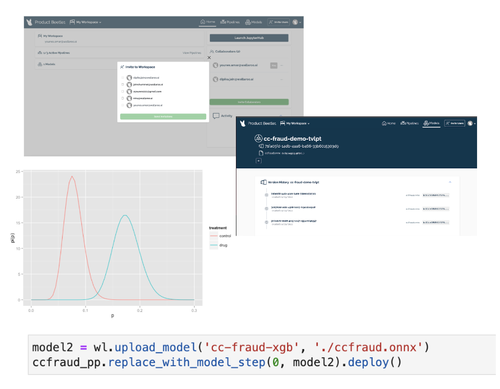Click the My Workspace card icon
The height and width of the screenshot is (389, 500).
40,36
